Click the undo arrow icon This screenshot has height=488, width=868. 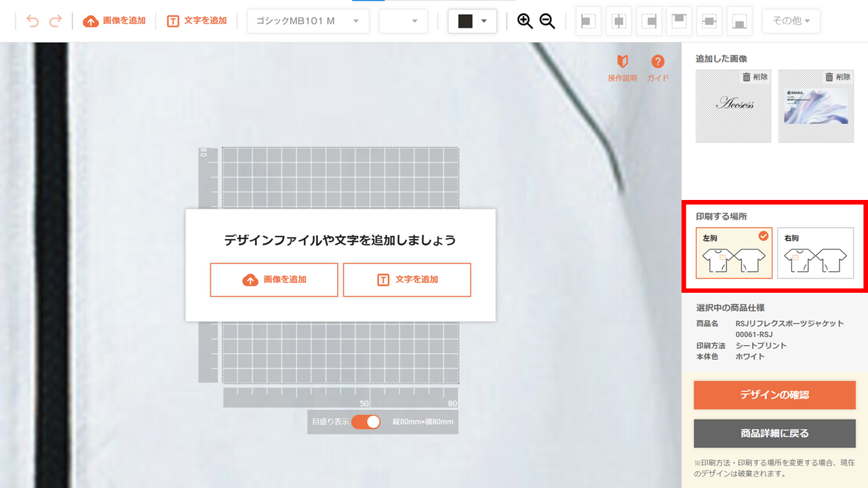pyautogui.click(x=32, y=21)
